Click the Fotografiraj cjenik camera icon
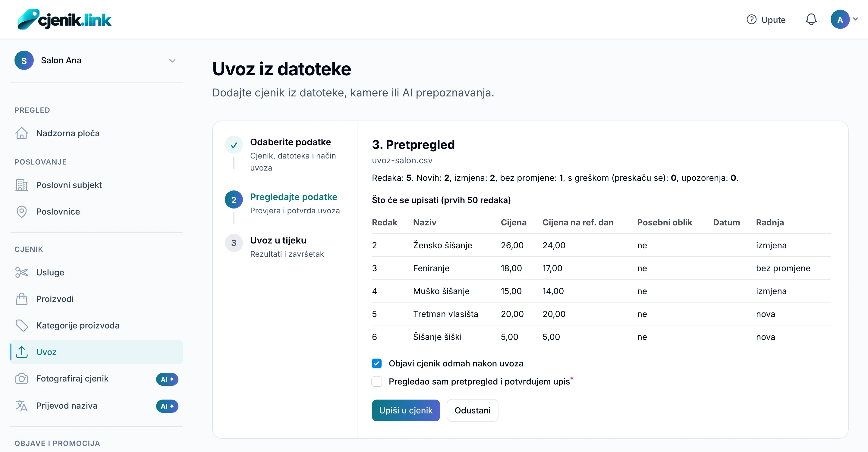Viewport: 868px width, 452px height. point(22,378)
